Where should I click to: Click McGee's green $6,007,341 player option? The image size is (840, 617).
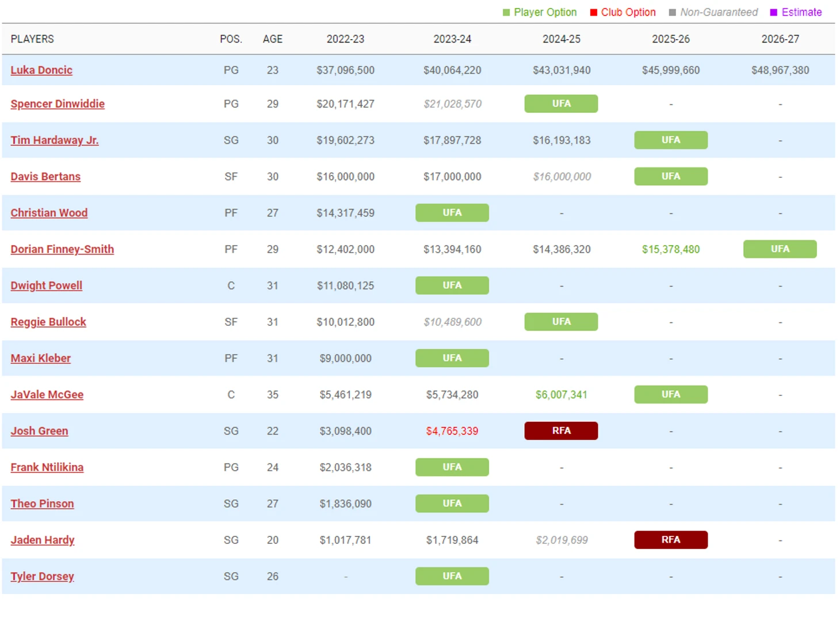tap(562, 395)
